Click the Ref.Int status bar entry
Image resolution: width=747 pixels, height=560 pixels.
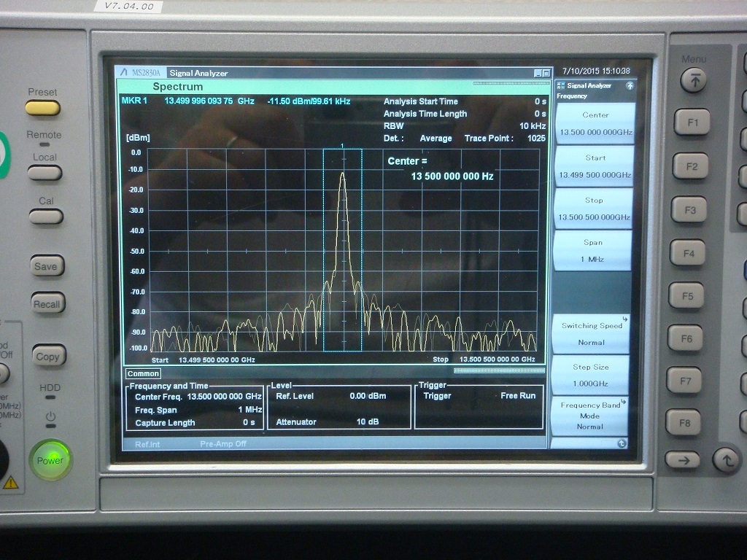(147, 444)
